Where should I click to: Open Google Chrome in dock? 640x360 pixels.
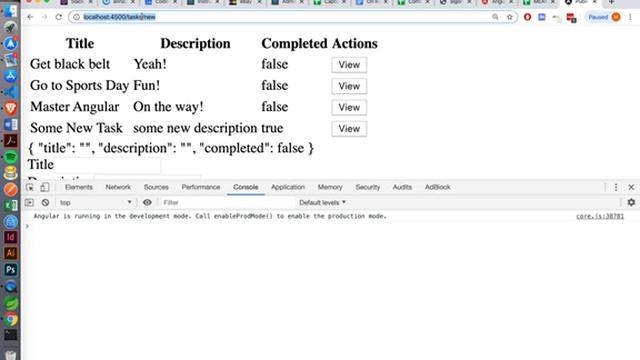coord(11,319)
